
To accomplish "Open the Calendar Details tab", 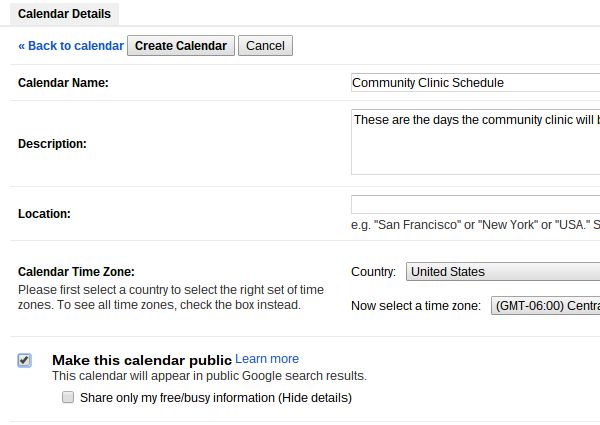I will click(64, 14).
